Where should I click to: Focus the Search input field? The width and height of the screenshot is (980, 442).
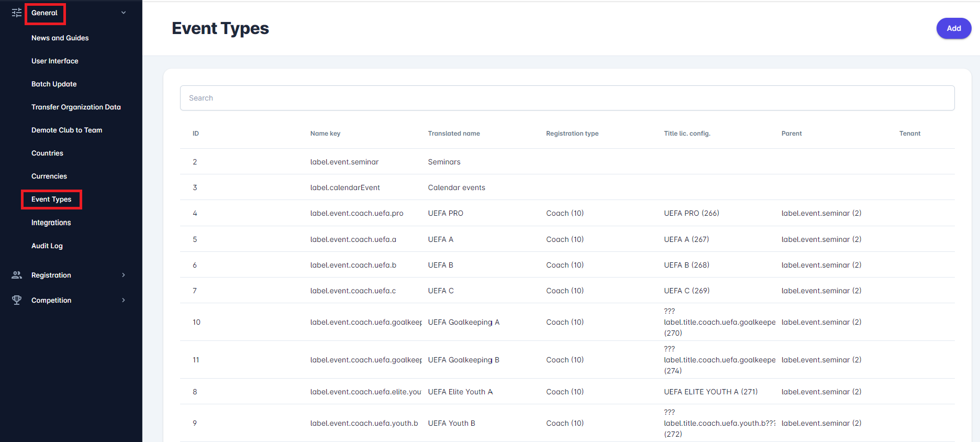[567, 98]
